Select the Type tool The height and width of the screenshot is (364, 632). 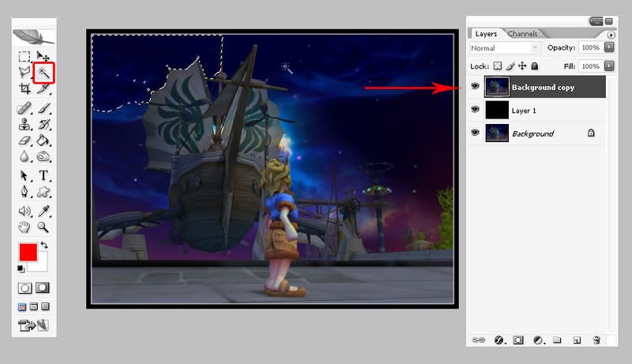[43, 176]
